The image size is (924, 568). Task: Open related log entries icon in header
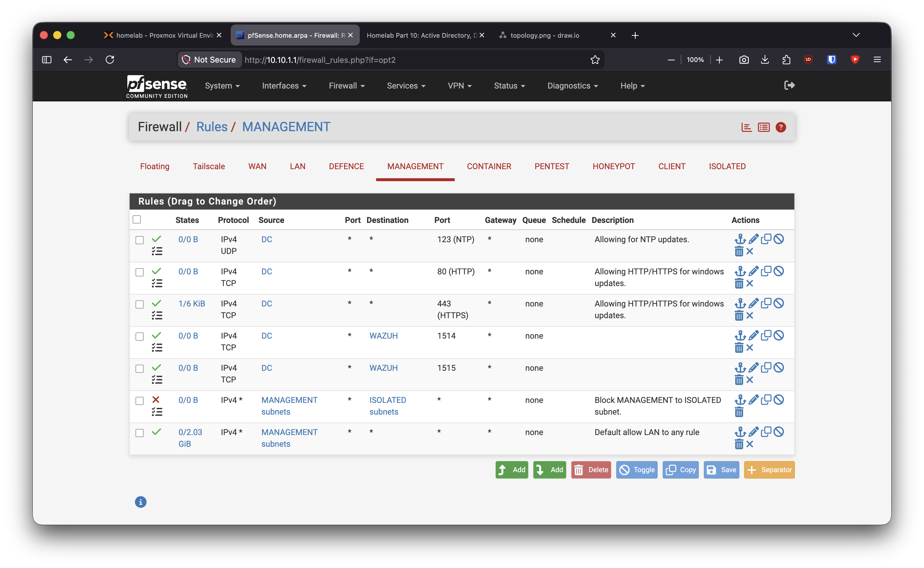point(763,127)
